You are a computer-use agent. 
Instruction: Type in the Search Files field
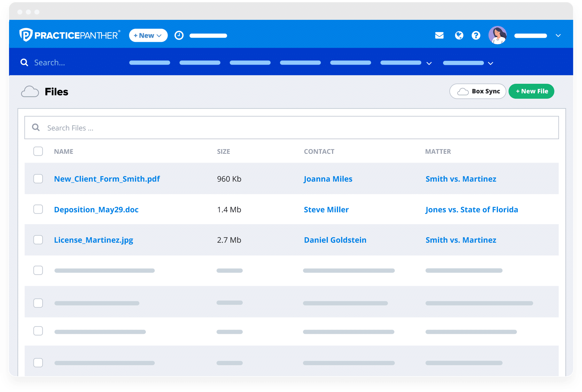point(128,128)
